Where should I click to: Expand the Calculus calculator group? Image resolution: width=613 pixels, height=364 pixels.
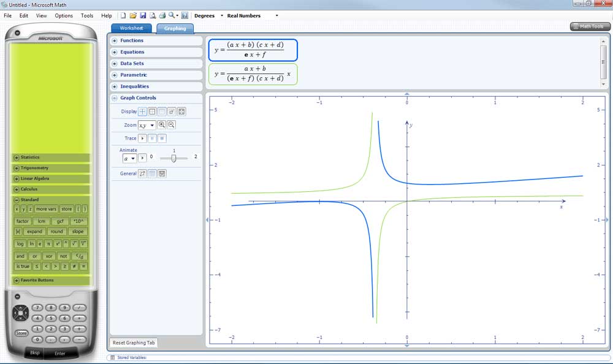[17, 189]
